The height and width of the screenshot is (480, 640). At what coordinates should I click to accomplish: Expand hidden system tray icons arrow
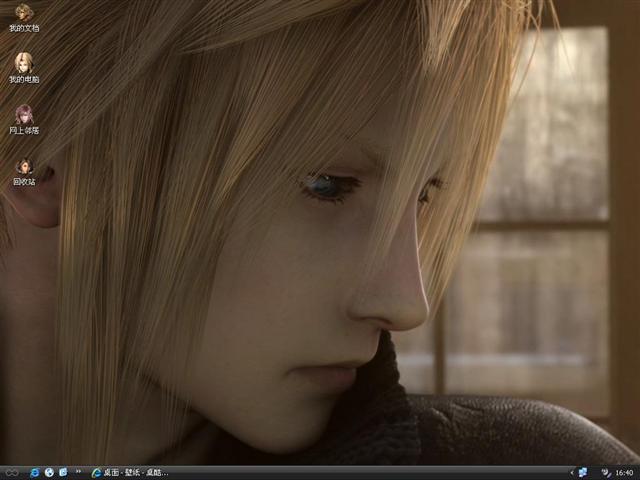coord(571,473)
